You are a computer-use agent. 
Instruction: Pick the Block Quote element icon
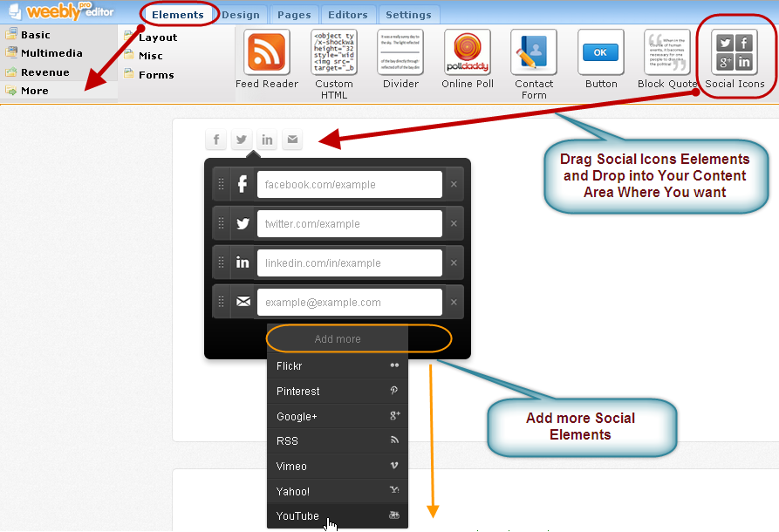click(667, 52)
